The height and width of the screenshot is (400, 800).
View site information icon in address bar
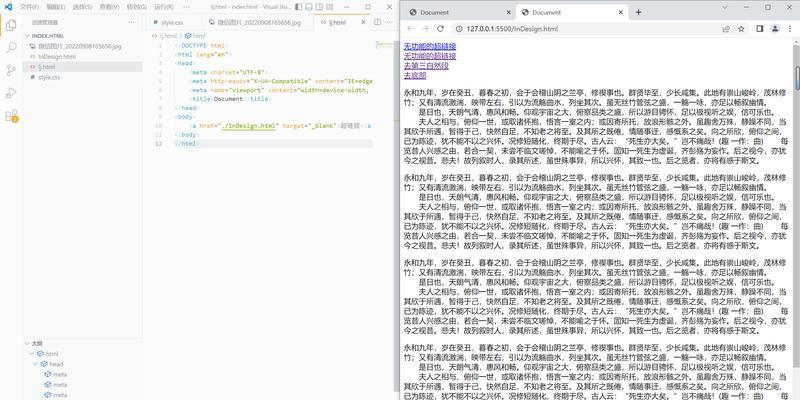tap(459, 29)
